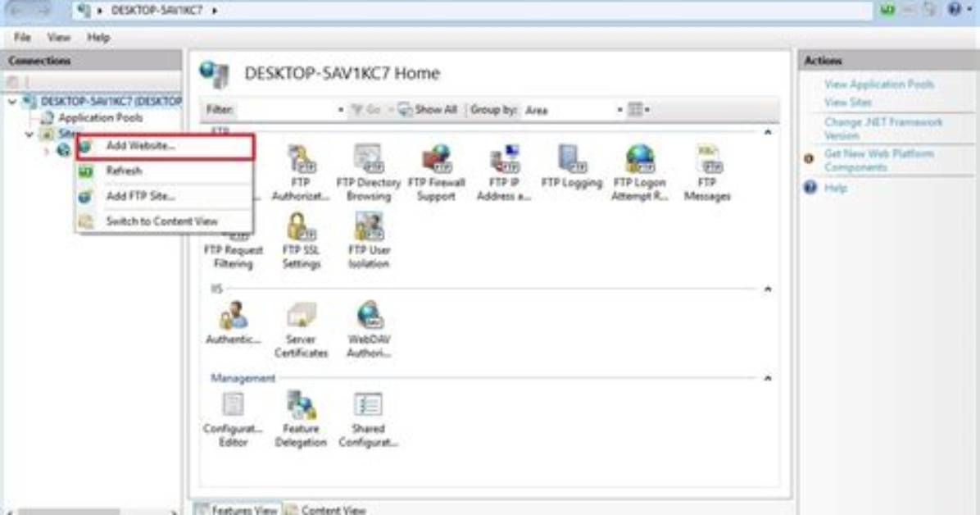
Task: Switch to Content View tab
Action: [325, 508]
